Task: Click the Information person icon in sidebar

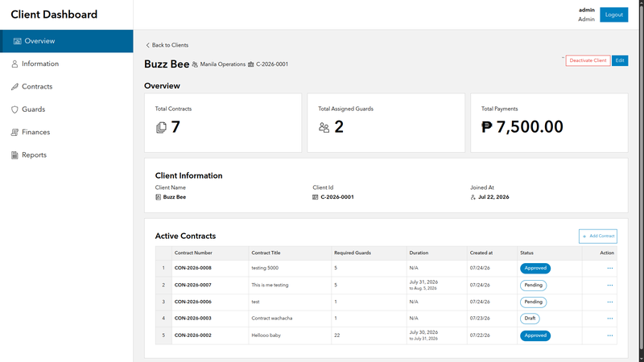Action: click(x=14, y=64)
